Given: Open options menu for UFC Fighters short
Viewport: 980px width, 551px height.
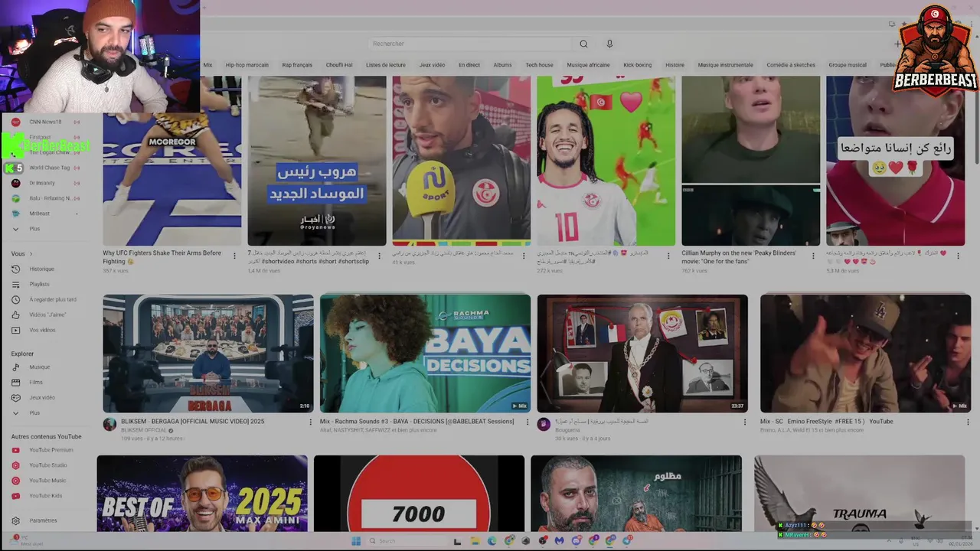Looking at the screenshot, I should [x=235, y=256].
